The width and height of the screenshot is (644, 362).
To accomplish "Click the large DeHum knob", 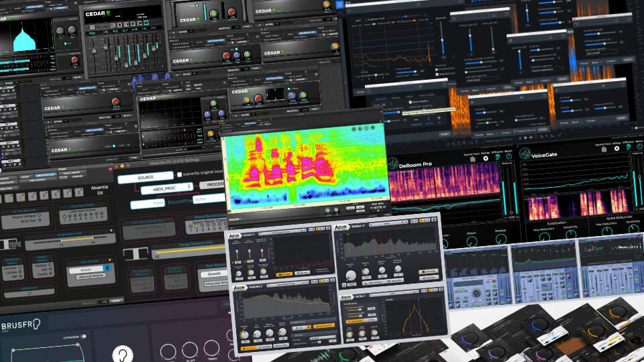I will [x=350, y=276].
